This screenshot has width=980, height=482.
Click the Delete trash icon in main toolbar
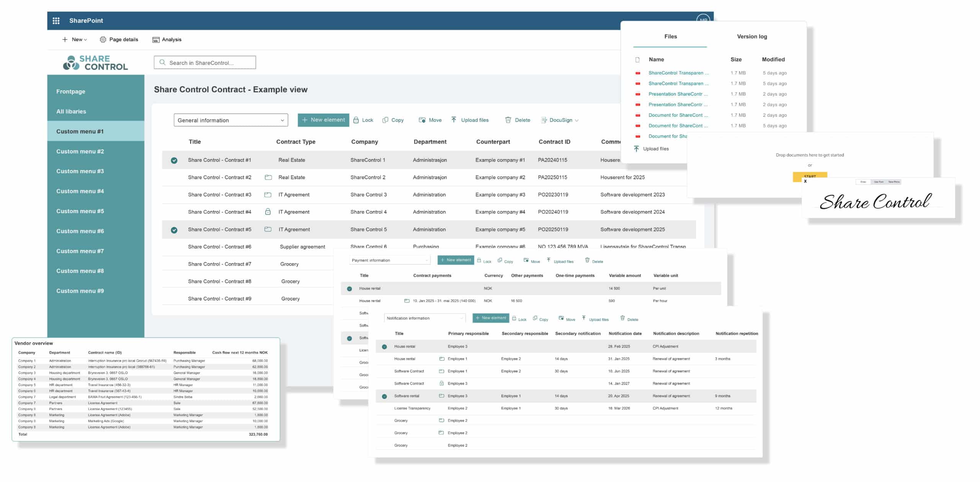point(508,120)
